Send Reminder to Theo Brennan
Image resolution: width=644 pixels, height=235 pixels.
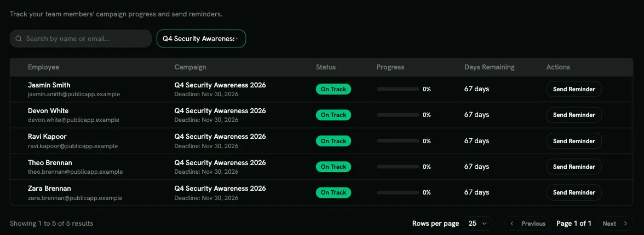pos(574,167)
